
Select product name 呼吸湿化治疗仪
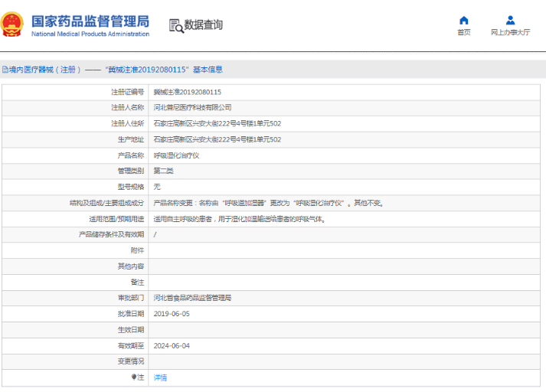[177, 155]
